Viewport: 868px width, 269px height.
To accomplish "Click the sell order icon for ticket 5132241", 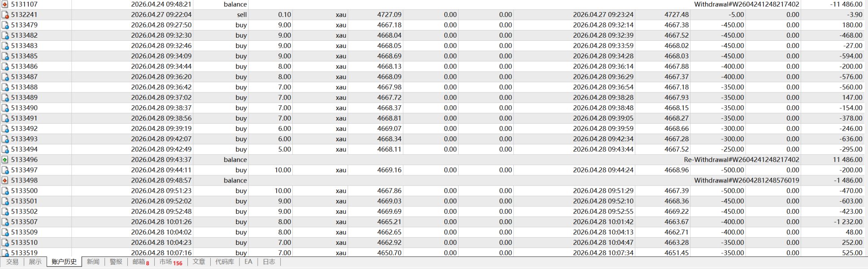I will point(5,15).
